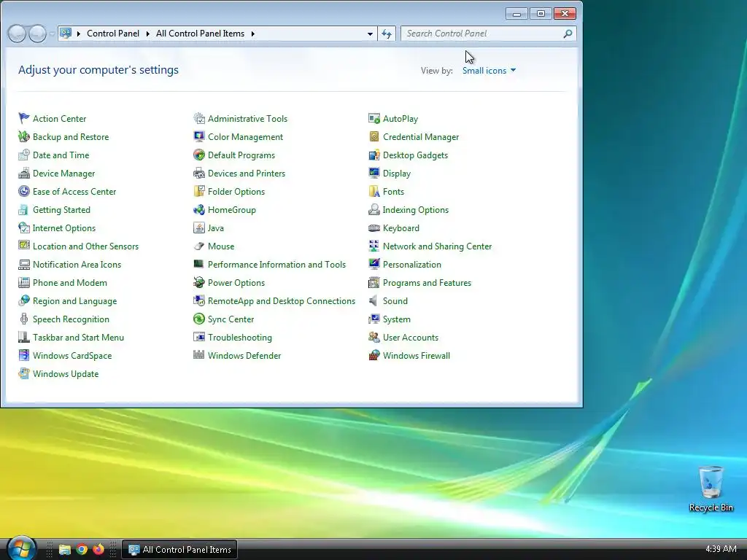Expand the arrow after Control Panel breadcrumb

[x=147, y=34]
